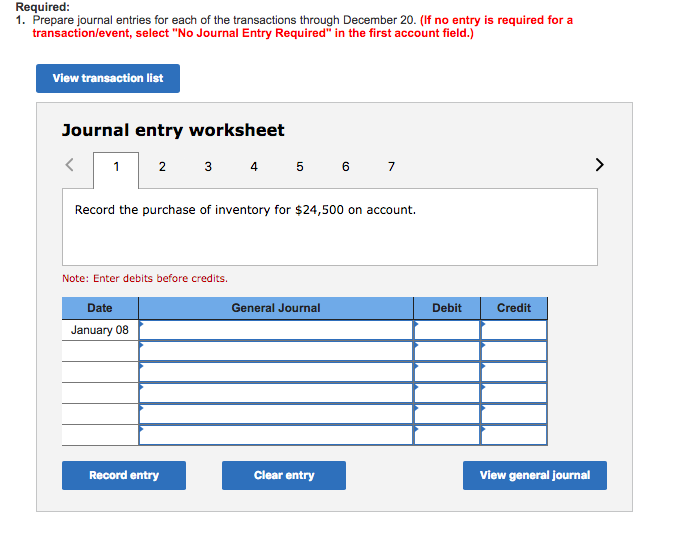693x540 pixels.
Task: Select journal entry tab 1
Action: coord(116,167)
